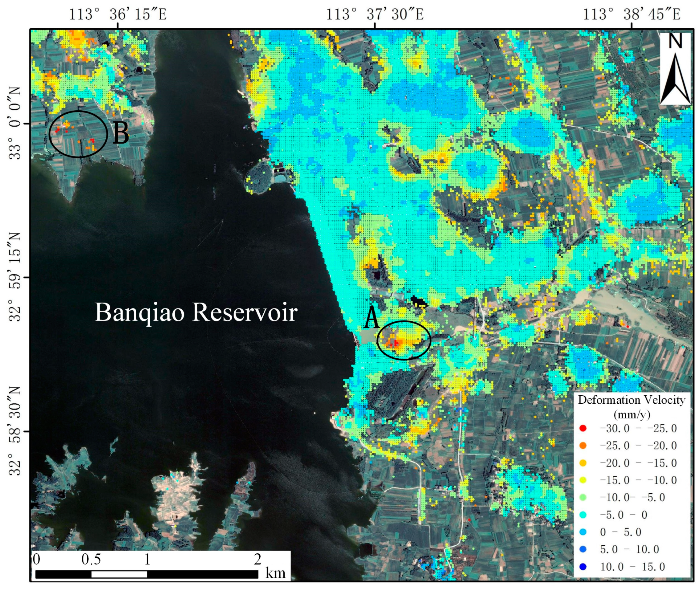Click the 113° 36'15"E longitude label
Image resolution: width=700 pixels, height=591 pixels.
(x=118, y=15)
